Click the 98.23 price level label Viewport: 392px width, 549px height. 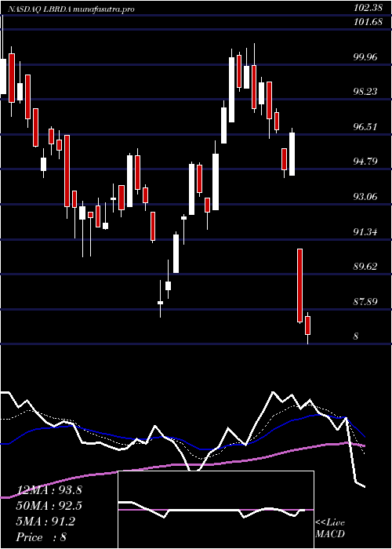(x=365, y=92)
